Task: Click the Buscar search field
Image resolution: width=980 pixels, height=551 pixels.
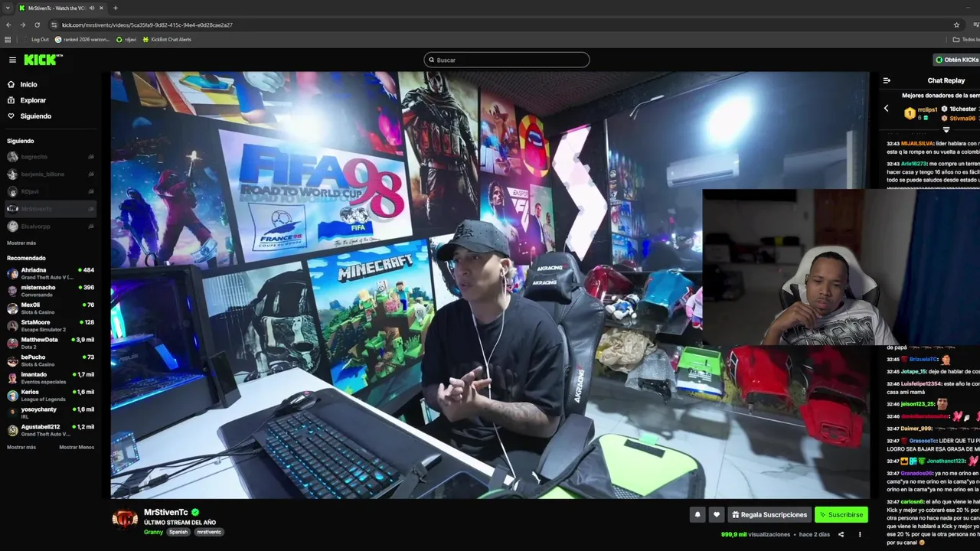Action: (507, 60)
